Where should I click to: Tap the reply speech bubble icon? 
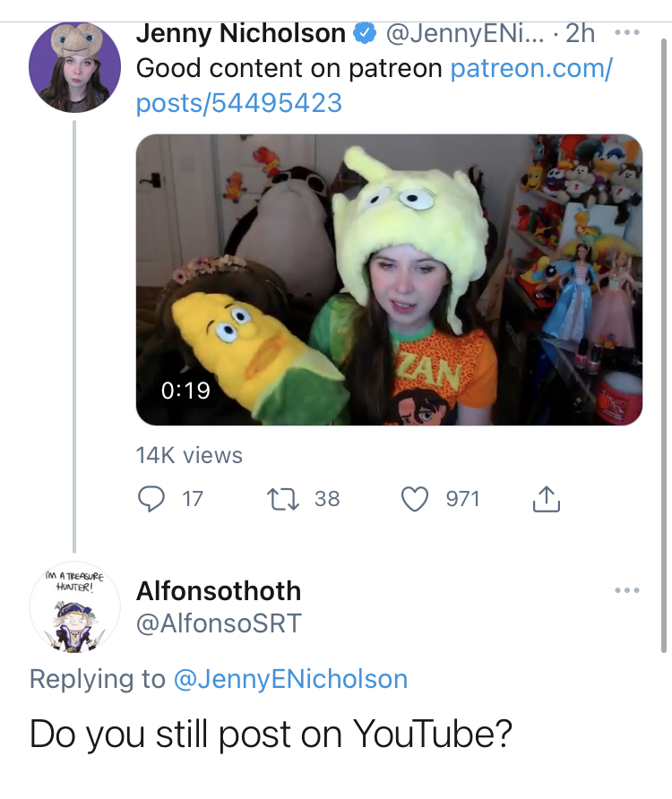(151, 498)
